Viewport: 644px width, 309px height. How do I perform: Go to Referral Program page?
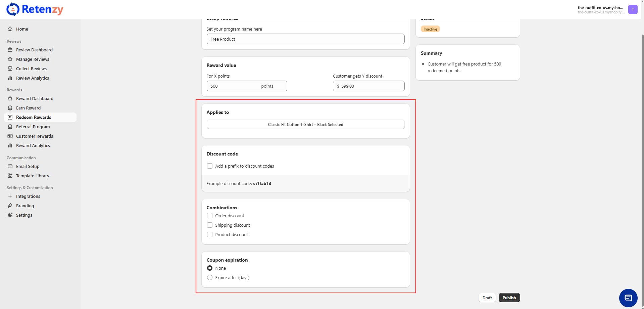pos(33,127)
